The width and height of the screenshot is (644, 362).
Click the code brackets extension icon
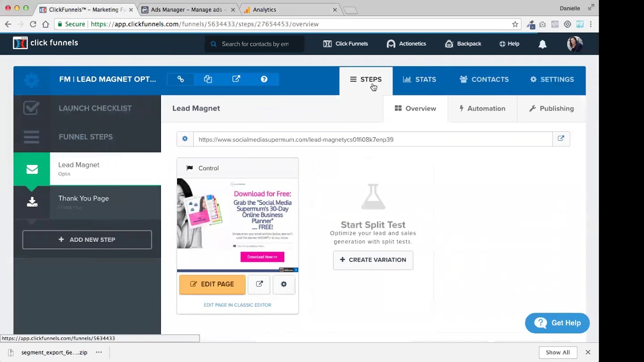(x=554, y=24)
